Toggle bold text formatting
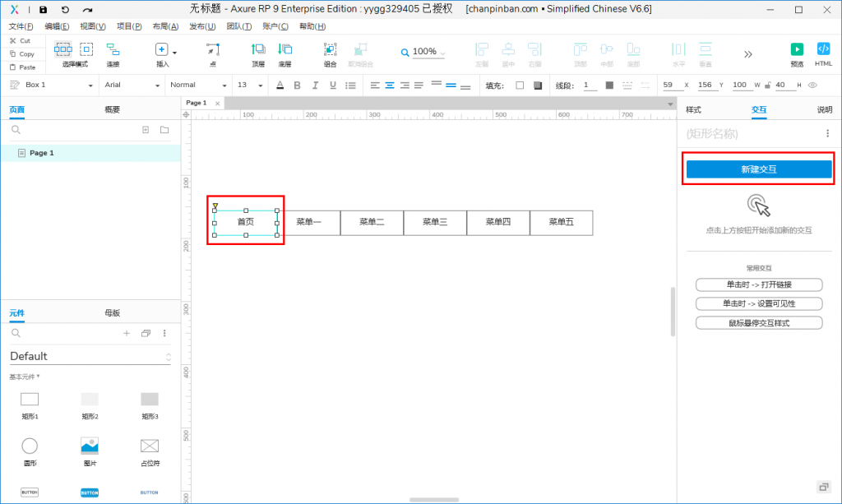 (297, 85)
